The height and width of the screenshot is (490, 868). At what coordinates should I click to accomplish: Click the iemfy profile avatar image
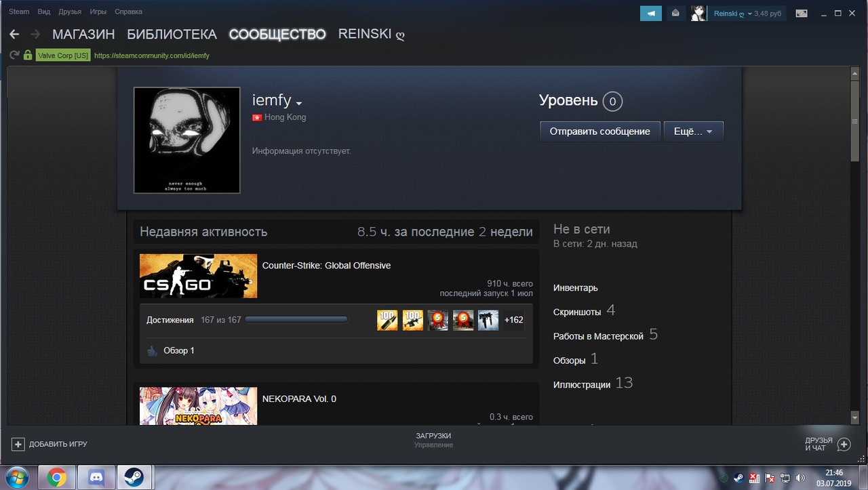187,140
